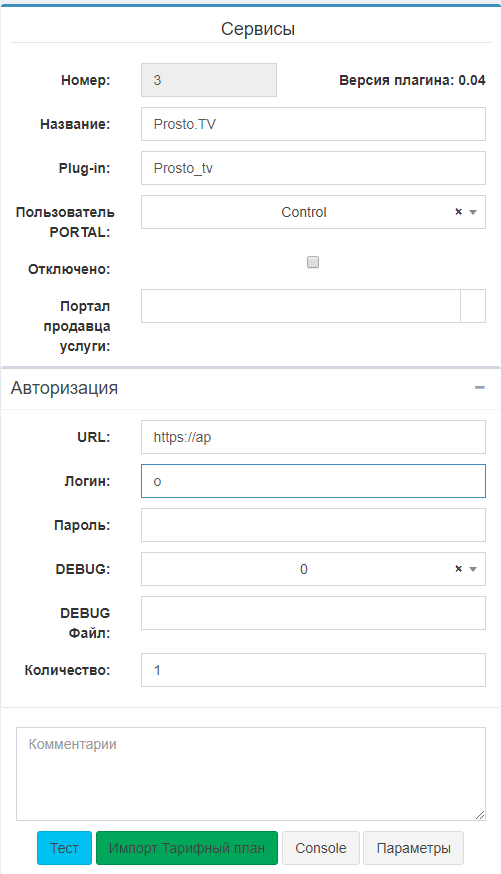This screenshot has width=501, height=874.
Task: Toggle the Отключено checkbox
Action: point(313,262)
